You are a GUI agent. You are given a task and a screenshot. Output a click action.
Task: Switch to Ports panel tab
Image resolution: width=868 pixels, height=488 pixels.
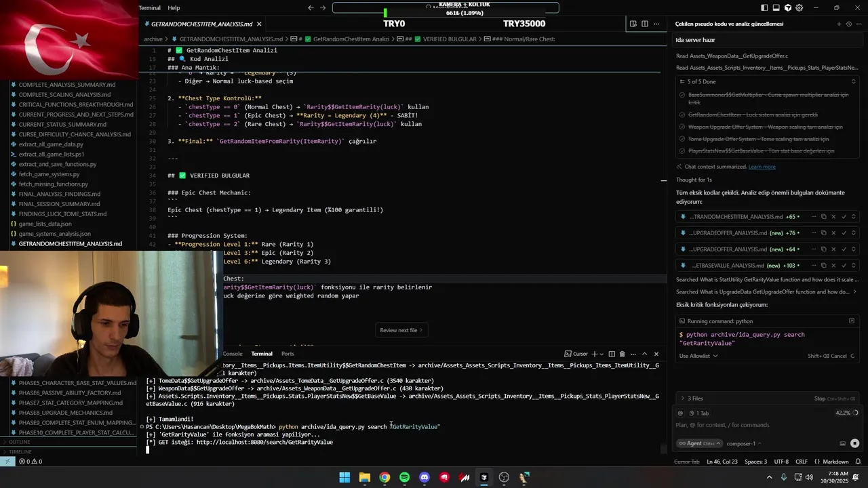(x=288, y=354)
